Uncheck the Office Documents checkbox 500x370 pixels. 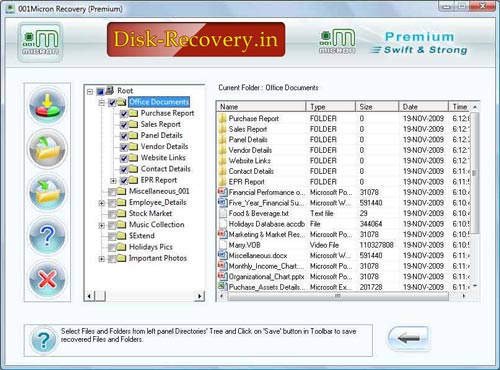[112, 103]
